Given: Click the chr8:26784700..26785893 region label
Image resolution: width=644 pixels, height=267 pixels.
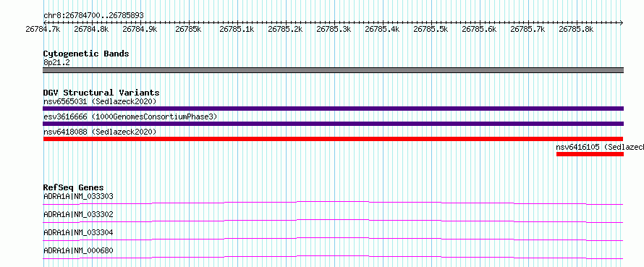Looking at the screenshot, I should tap(93, 15).
